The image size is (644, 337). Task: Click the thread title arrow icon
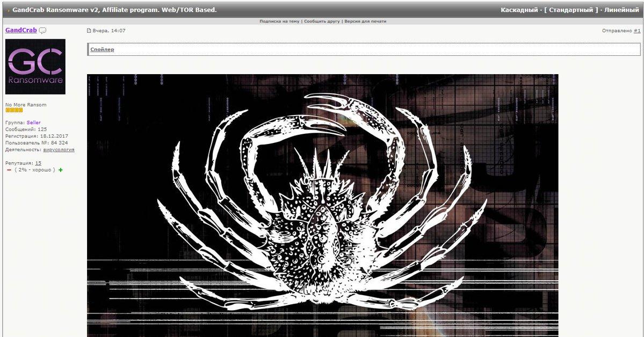pyautogui.click(x=9, y=11)
